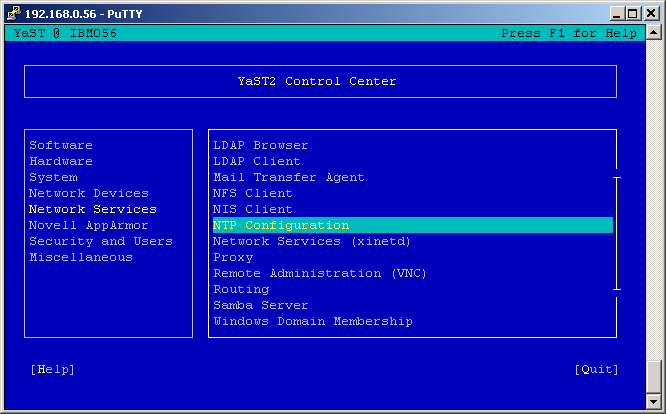Select the Miscellaneous category
Viewport: 666px width, 414px height.
(81, 257)
